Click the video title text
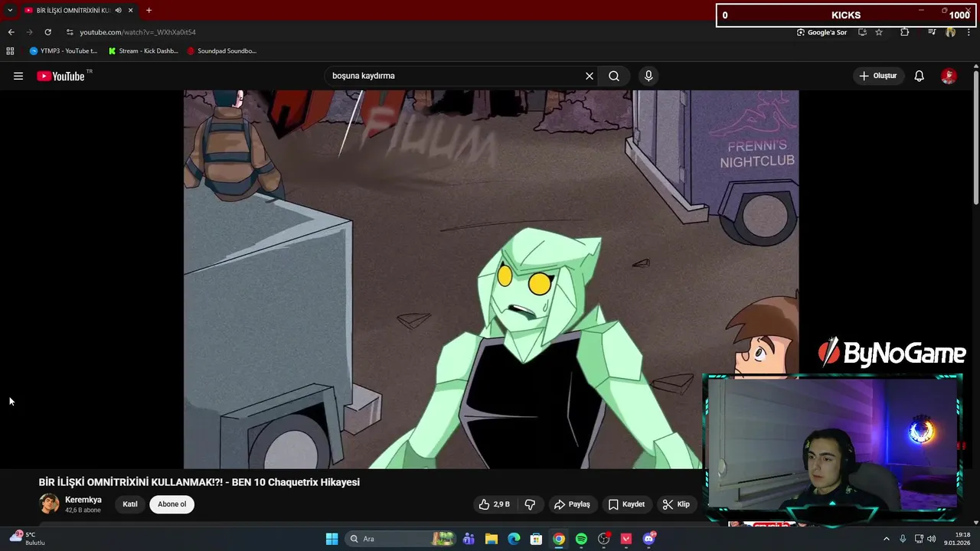Image resolution: width=980 pixels, height=551 pixels. pyautogui.click(x=199, y=482)
